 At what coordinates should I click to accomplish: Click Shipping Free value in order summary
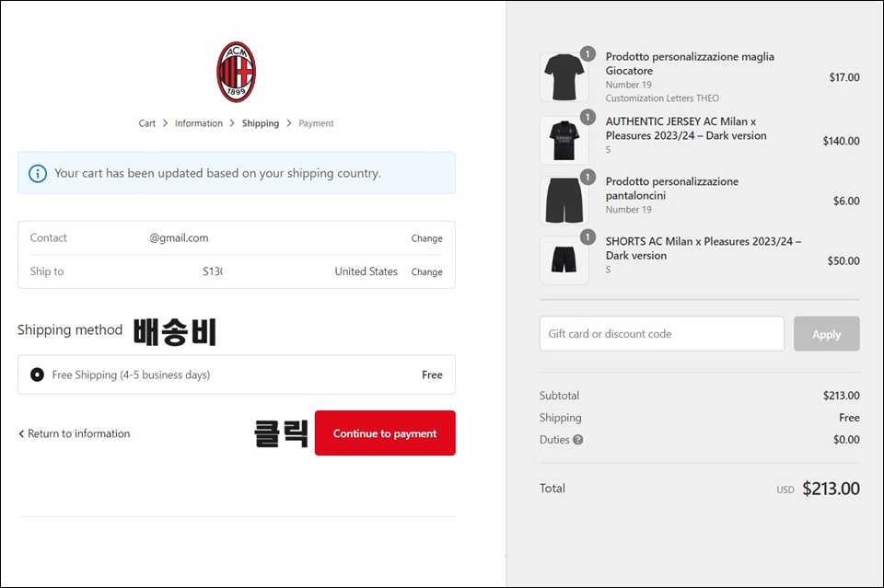tap(849, 418)
